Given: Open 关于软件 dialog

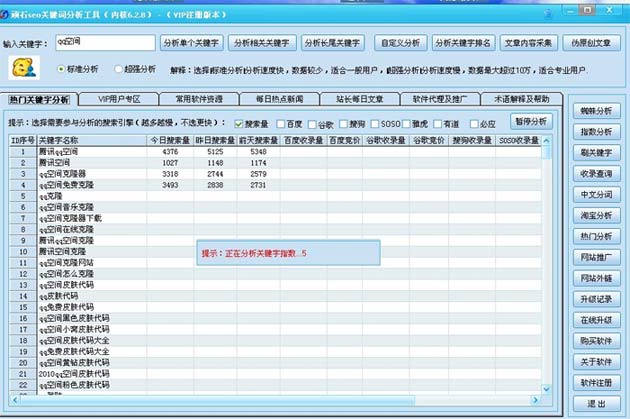Looking at the screenshot, I should click(x=596, y=362).
